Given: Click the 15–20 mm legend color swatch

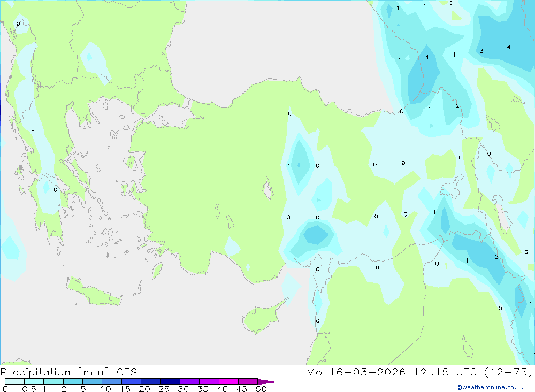Looking at the screenshot, I should coord(131,381).
